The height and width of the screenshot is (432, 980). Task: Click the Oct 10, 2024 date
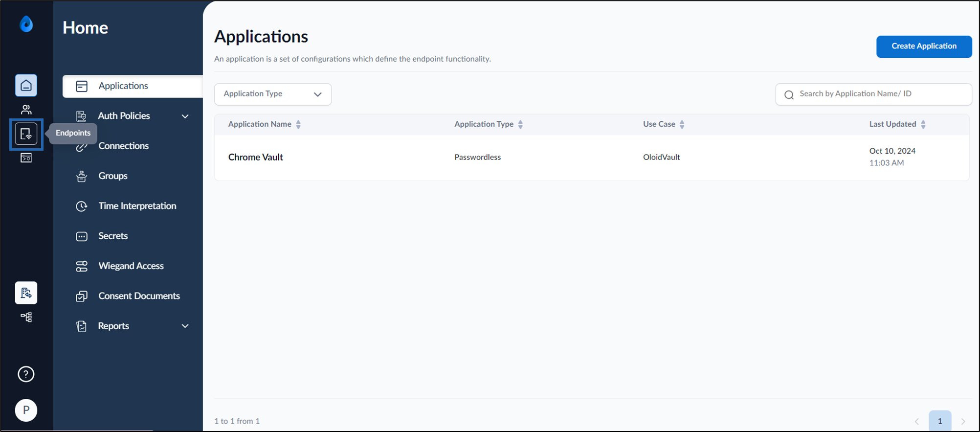click(892, 151)
